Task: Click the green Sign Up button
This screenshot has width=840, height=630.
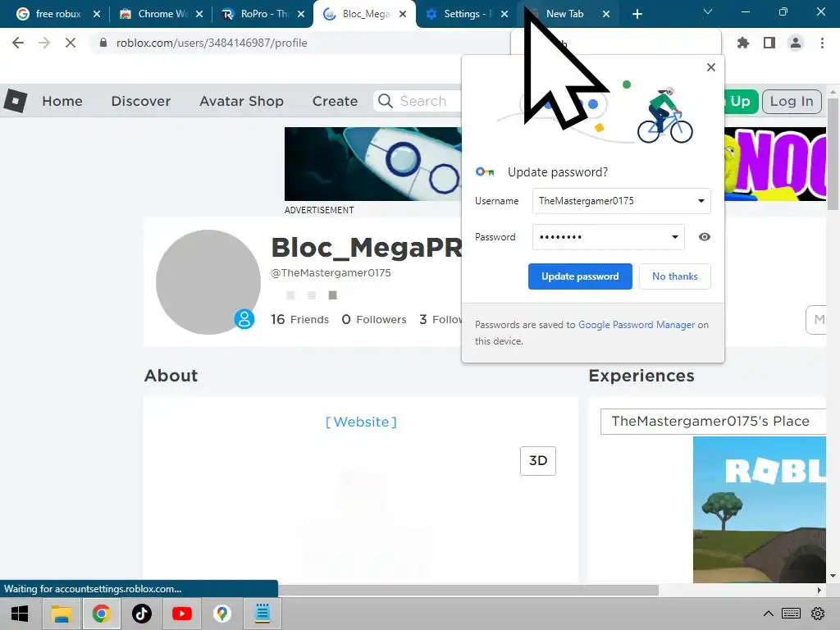Action: (x=742, y=101)
